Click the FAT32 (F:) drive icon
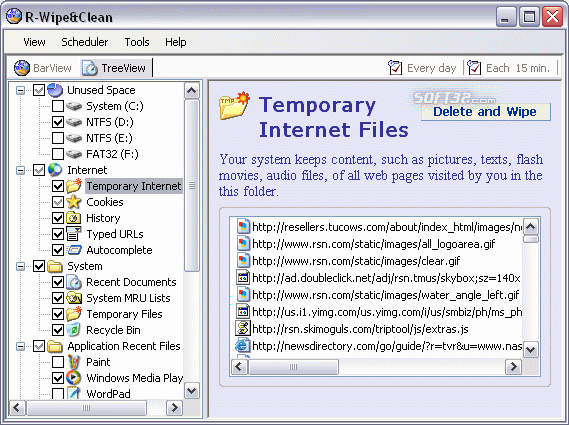 (x=74, y=154)
